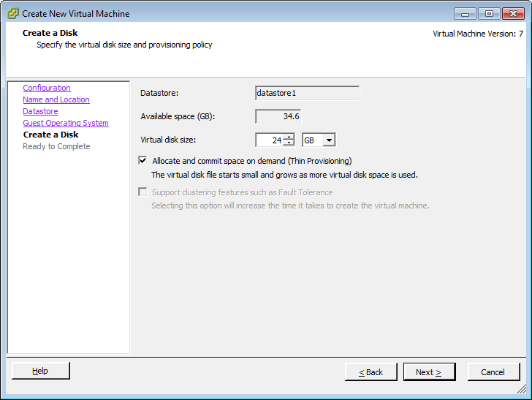Click 'Specify the virtual disk size' subtitle
This screenshot has width=532, height=400.
coord(124,45)
